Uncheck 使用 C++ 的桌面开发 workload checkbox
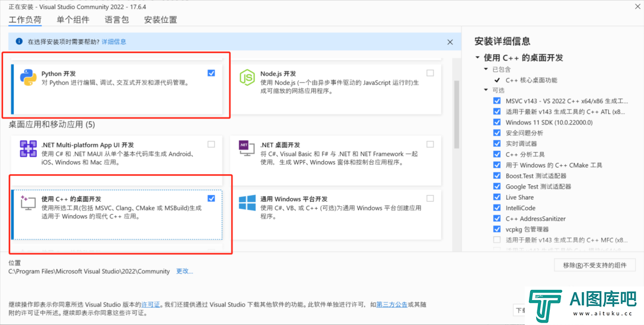 coord(211,199)
